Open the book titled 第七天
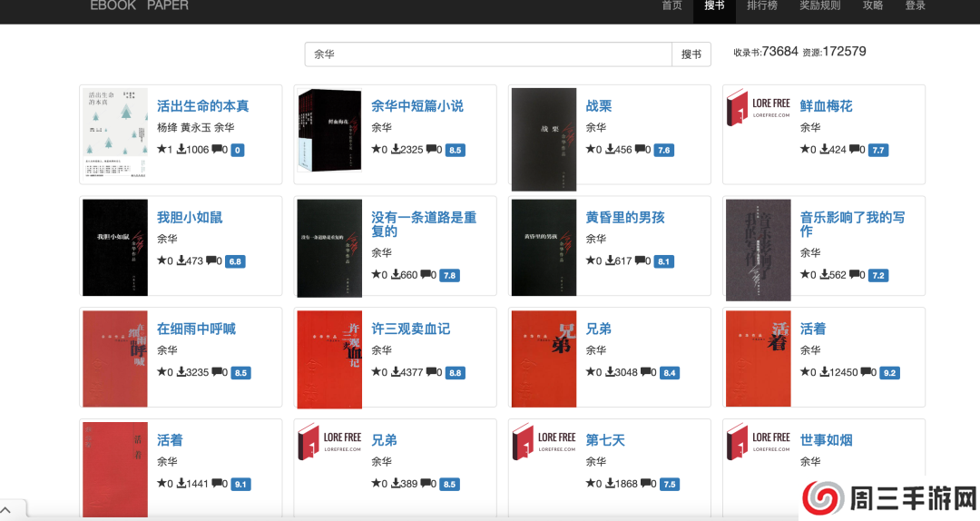The image size is (980, 521). pyautogui.click(x=604, y=439)
